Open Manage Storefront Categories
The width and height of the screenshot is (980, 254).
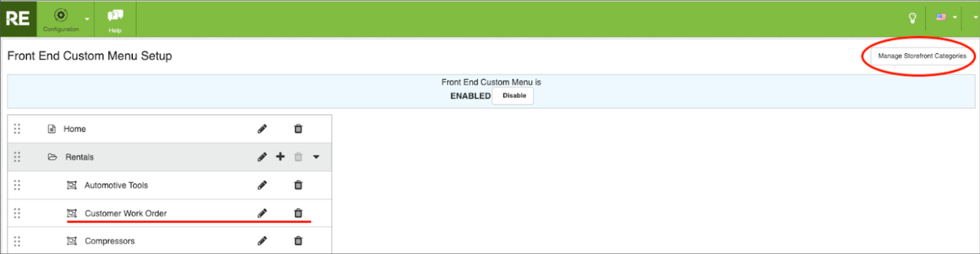pos(922,56)
